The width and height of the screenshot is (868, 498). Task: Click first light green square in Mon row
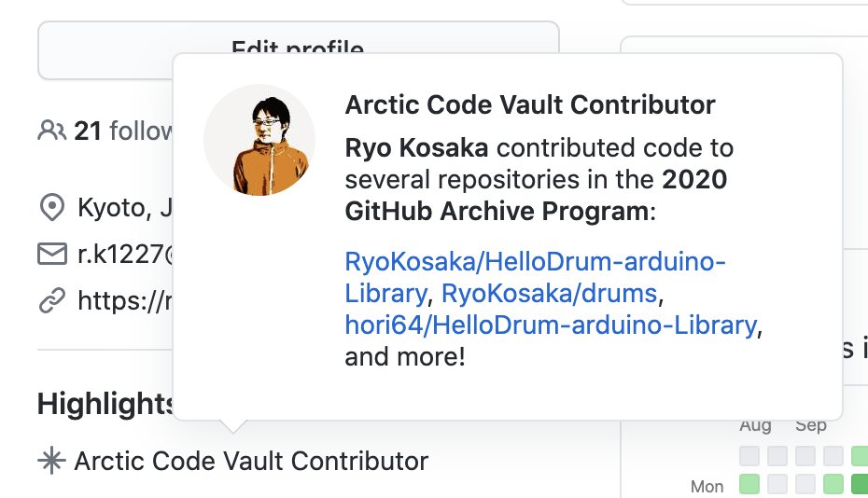(x=749, y=485)
